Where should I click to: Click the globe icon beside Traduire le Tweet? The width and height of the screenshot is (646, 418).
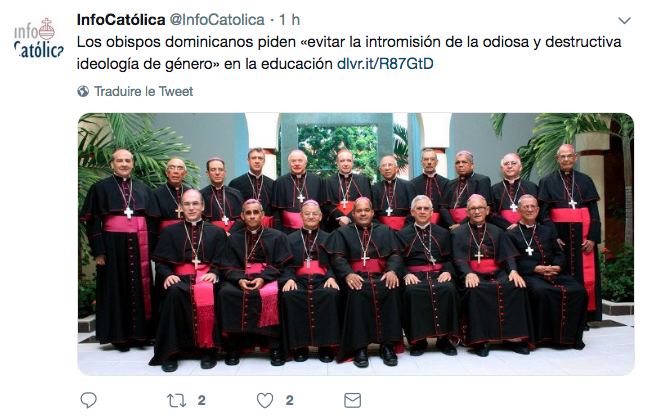click(x=83, y=91)
